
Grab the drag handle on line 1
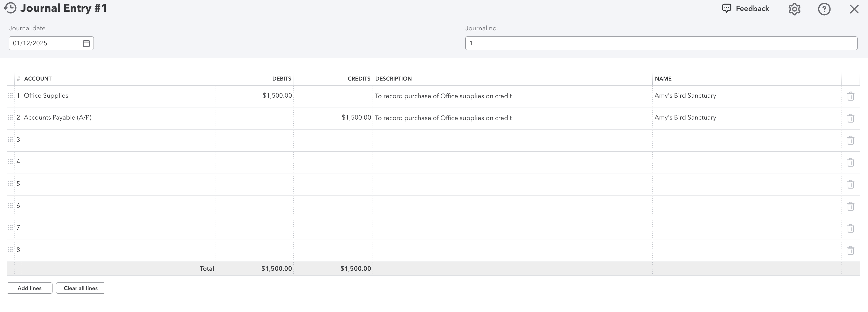(x=10, y=96)
